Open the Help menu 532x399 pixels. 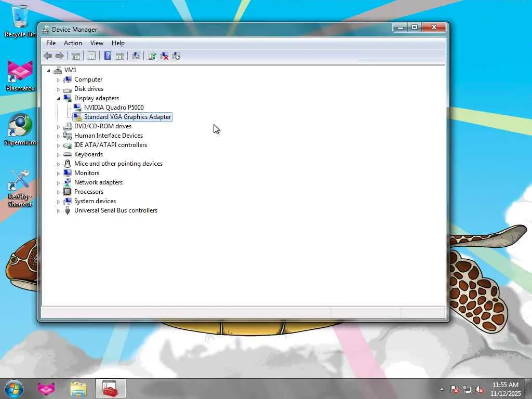point(118,43)
